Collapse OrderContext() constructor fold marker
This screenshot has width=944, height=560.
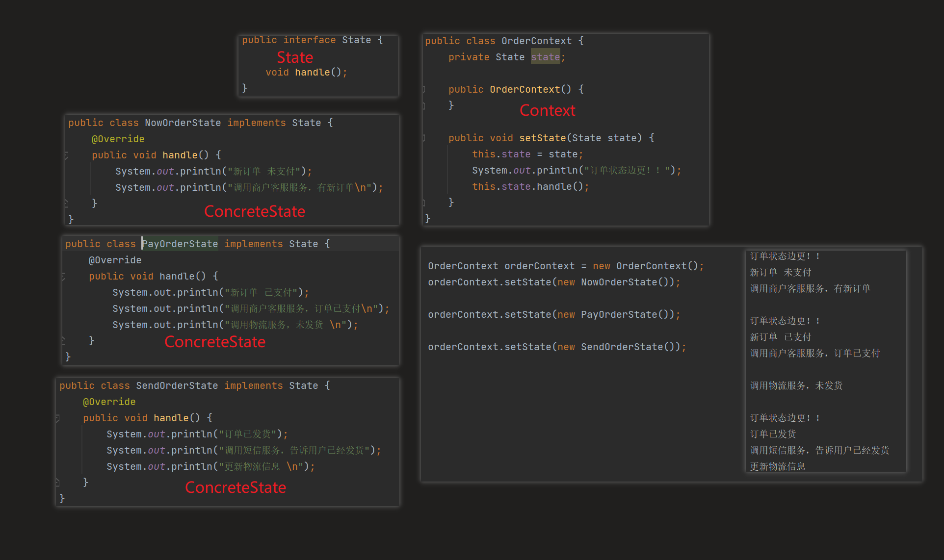click(x=424, y=90)
